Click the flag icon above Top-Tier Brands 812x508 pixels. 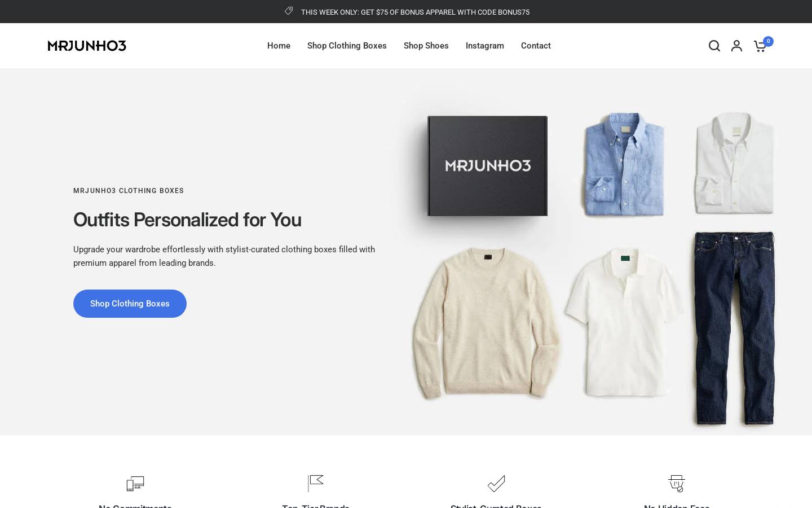pos(316,483)
